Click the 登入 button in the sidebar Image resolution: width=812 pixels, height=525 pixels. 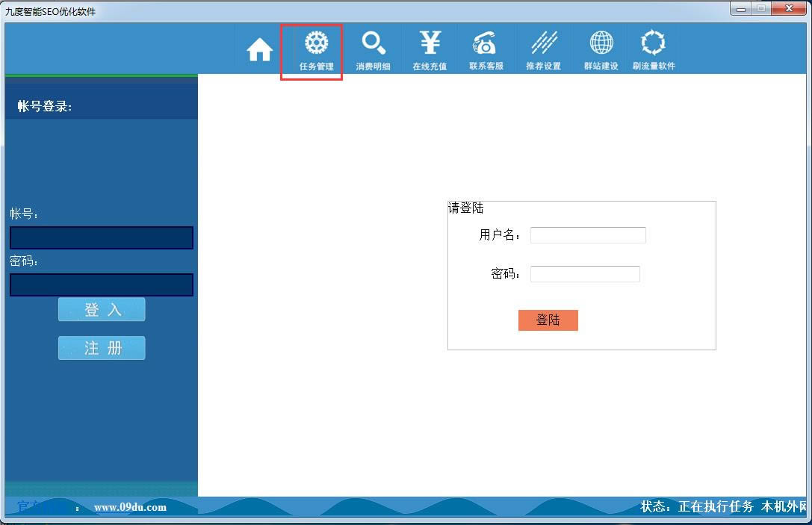[102, 310]
